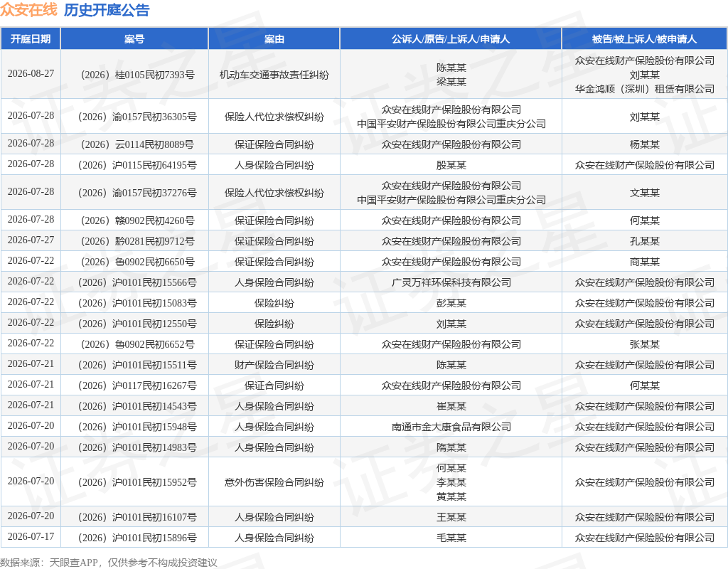Click plaintiff 毛某某 in last row
The width and height of the screenshot is (728, 569).
tap(451, 538)
